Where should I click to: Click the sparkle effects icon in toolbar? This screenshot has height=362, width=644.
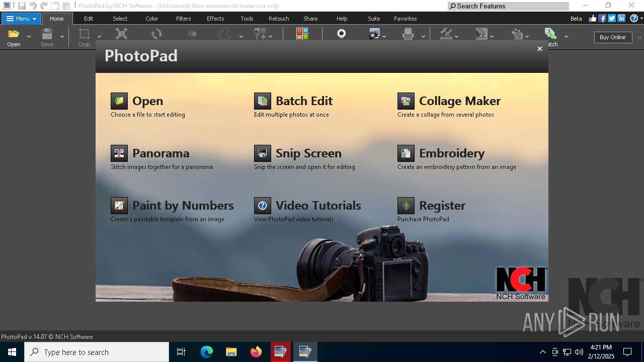pos(517,34)
